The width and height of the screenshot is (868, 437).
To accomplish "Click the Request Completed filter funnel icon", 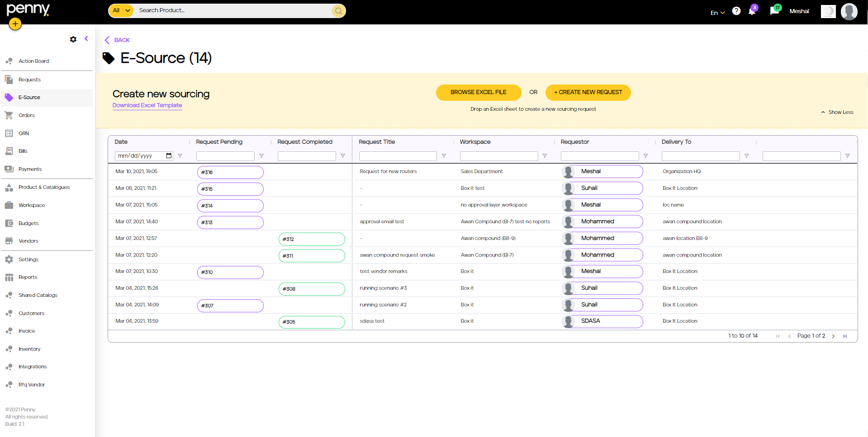I will point(343,156).
